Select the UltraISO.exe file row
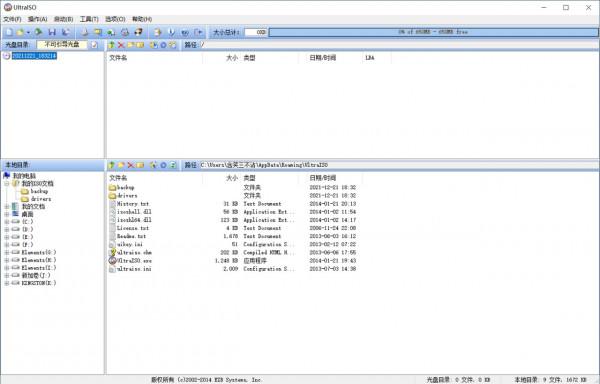 coord(233,261)
